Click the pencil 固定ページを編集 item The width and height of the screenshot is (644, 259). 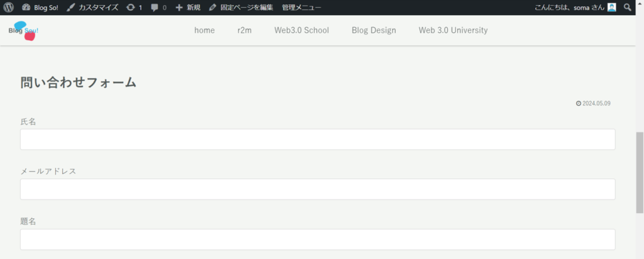click(241, 8)
